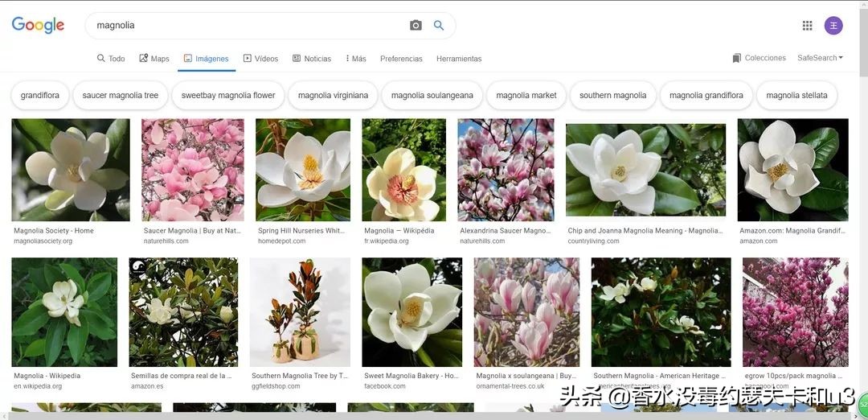Open the Spring Hill Nurseries homedepot image

point(303,170)
